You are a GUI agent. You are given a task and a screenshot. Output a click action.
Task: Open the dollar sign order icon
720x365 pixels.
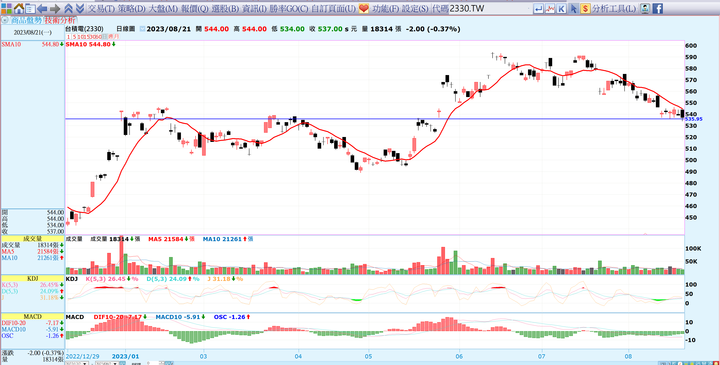pos(585,8)
